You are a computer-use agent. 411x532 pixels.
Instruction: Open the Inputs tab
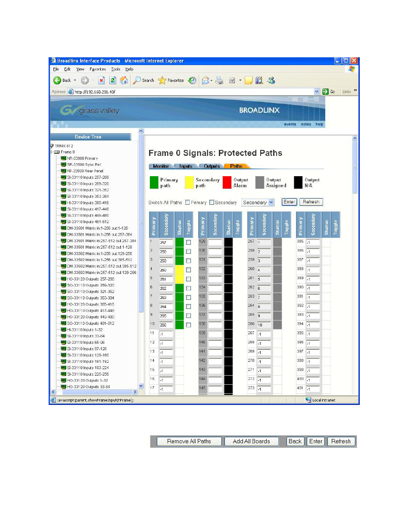[x=186, y=166]
